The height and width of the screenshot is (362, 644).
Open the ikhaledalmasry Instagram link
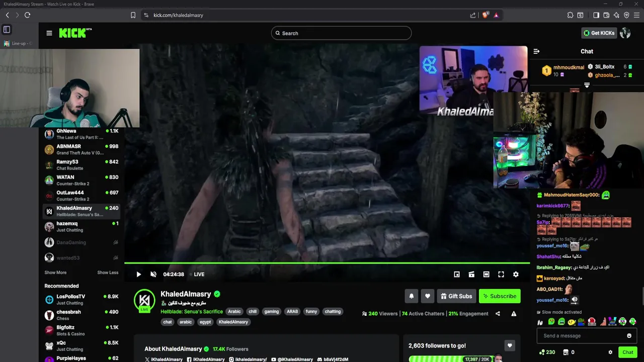(x=248, y=359)
